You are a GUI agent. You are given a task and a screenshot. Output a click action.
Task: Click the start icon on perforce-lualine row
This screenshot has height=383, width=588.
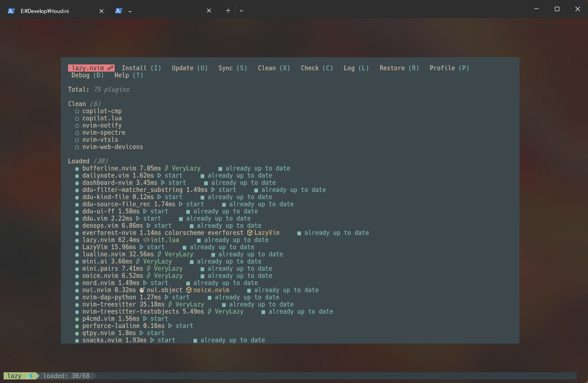[170, 326]
